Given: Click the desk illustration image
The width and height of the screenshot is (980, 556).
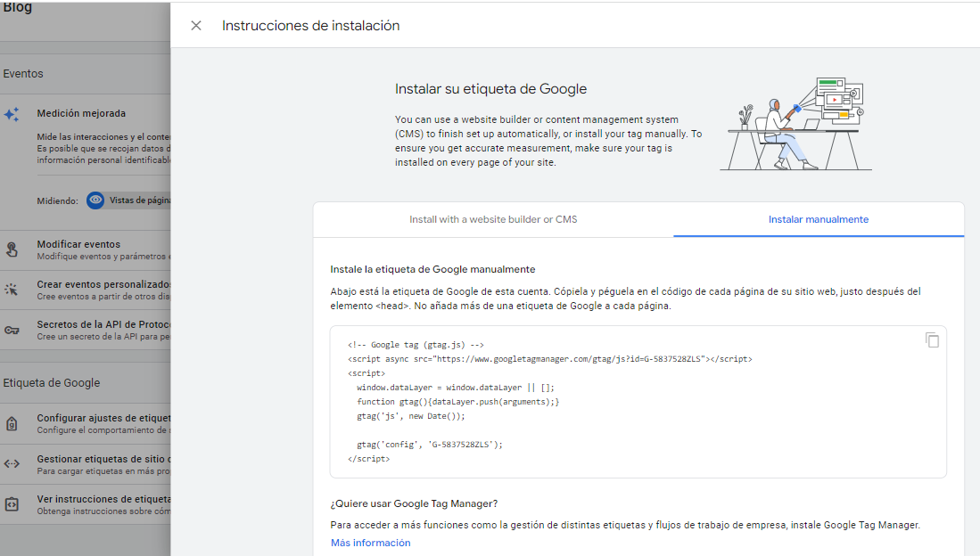Looking at the screenshot, I should (x=795, y=124).
